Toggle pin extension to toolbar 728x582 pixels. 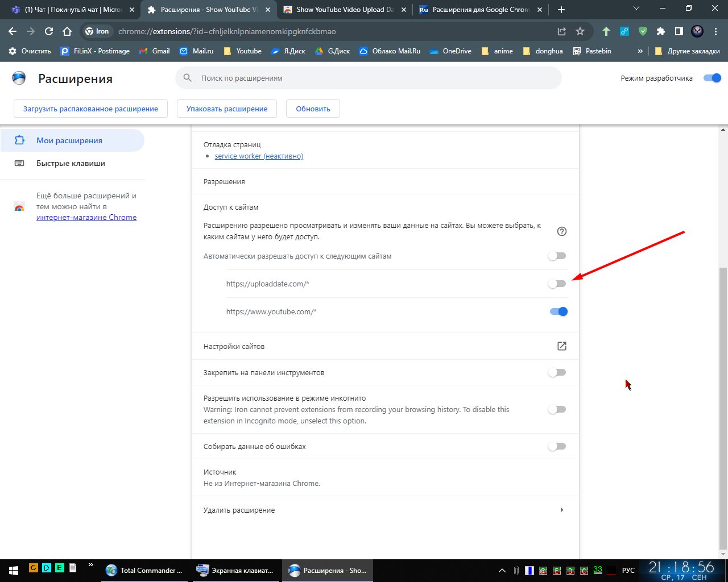click(557, 373)
